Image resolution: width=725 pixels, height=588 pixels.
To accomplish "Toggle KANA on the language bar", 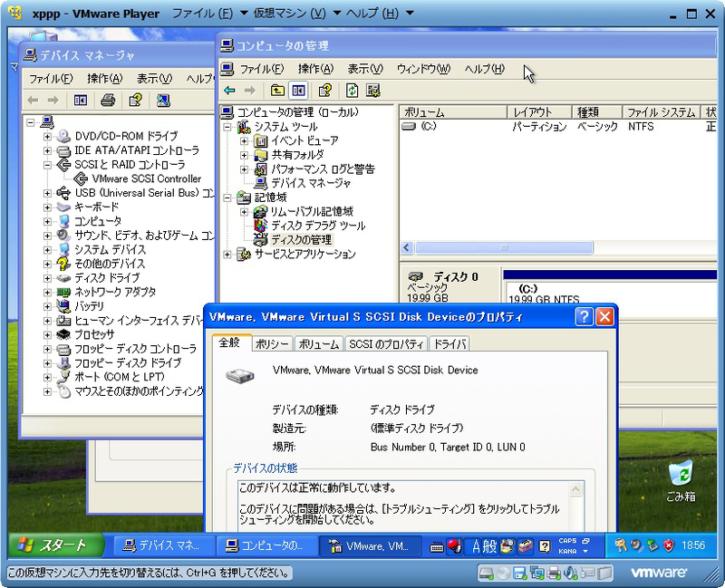I will [567, 552].
